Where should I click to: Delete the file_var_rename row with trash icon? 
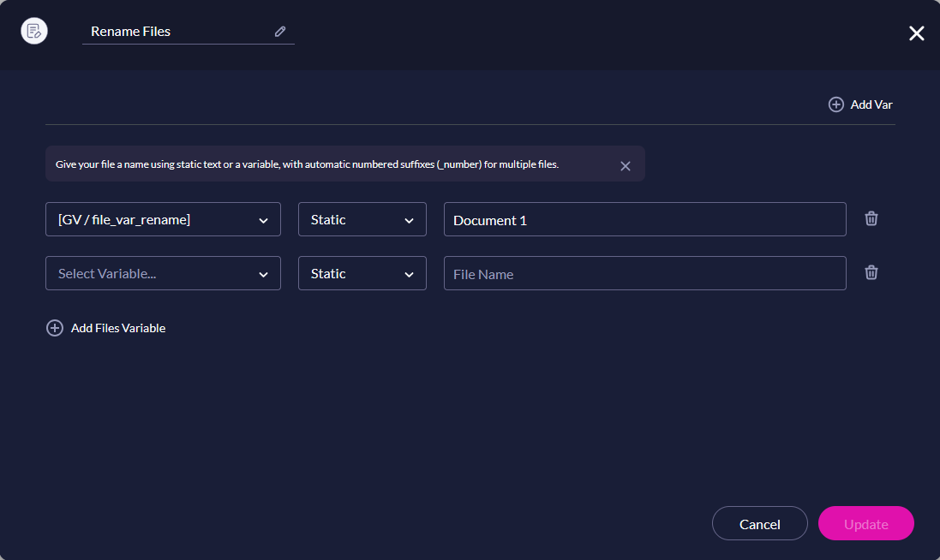[x=871, y=218]
